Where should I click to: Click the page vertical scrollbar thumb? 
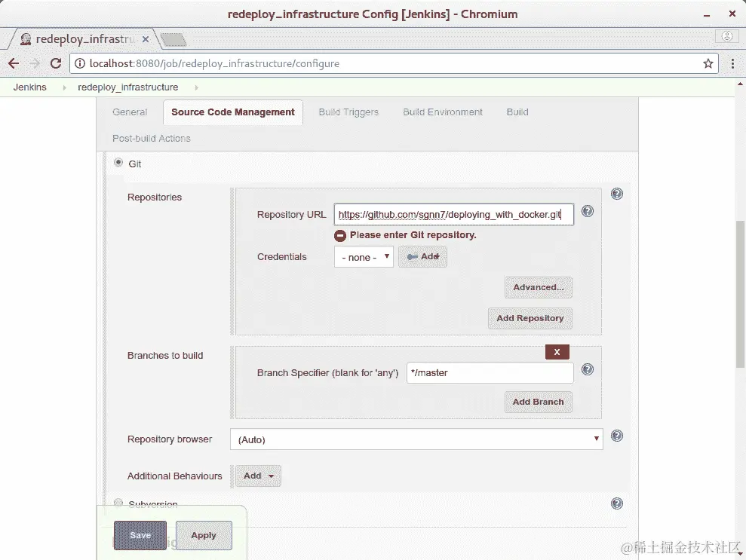740,294
